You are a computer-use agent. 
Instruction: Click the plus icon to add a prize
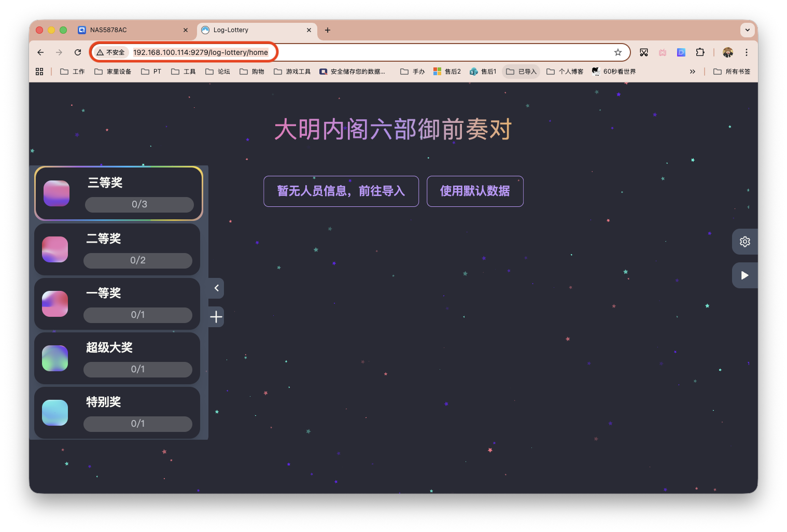(215, 316)
